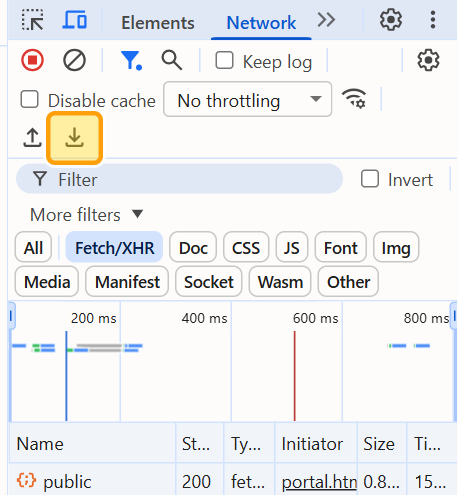458x495 pixels.
Task: Click the 400 ms timeline label
Action: [x=204, y=318]
